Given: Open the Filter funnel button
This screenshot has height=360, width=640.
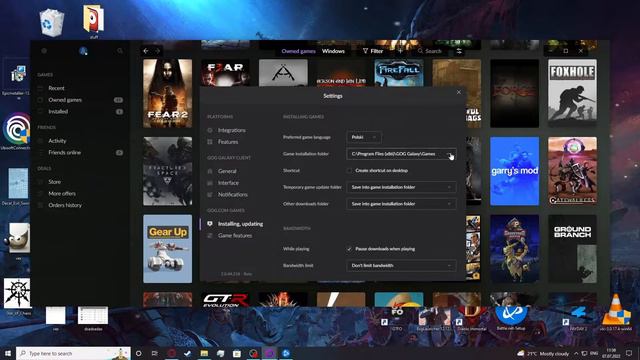Looking at the screenshot, I should (373, 51).
